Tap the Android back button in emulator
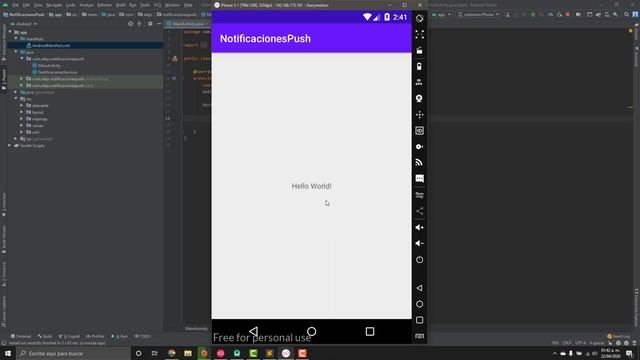This screenshot has width=640, height=360. click(x=253, y=331)
